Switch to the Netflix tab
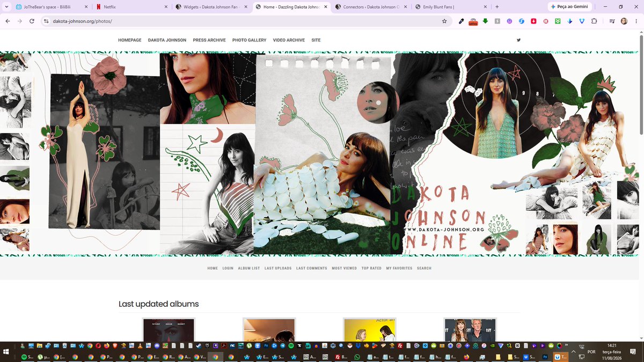 pyautogui.click(x=131, y=7)
